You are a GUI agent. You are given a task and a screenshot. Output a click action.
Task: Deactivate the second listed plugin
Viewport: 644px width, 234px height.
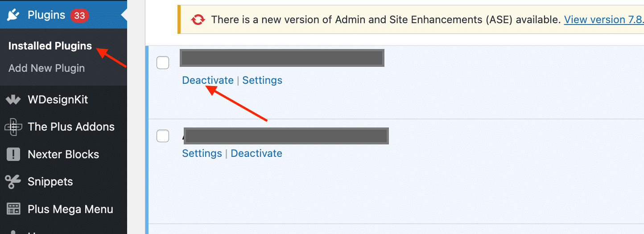tap(256, 153)
